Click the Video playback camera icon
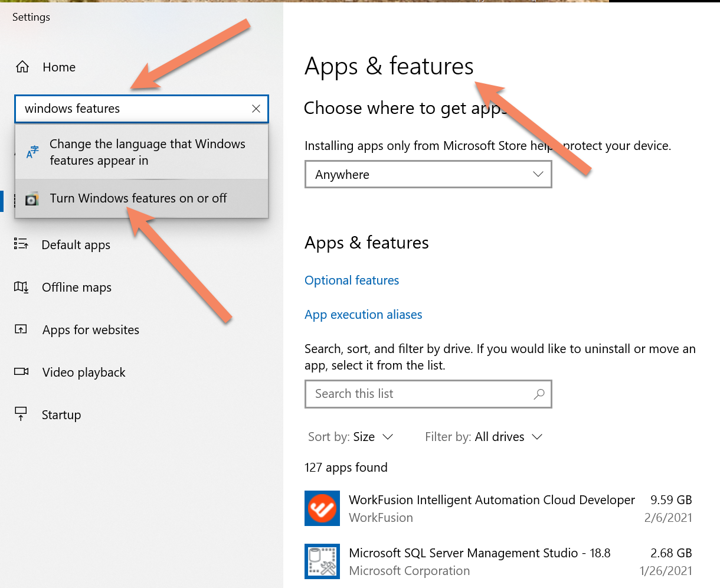Viewport: 720px width, 588px height. (x=21, y=372)
